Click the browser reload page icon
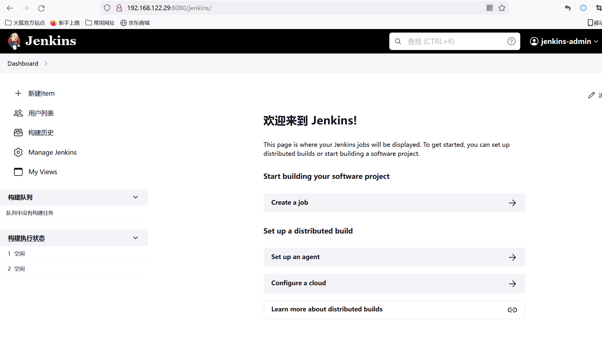Image resolution: width=602 pixels, height=364 pixels. click(x=41, y=8)
